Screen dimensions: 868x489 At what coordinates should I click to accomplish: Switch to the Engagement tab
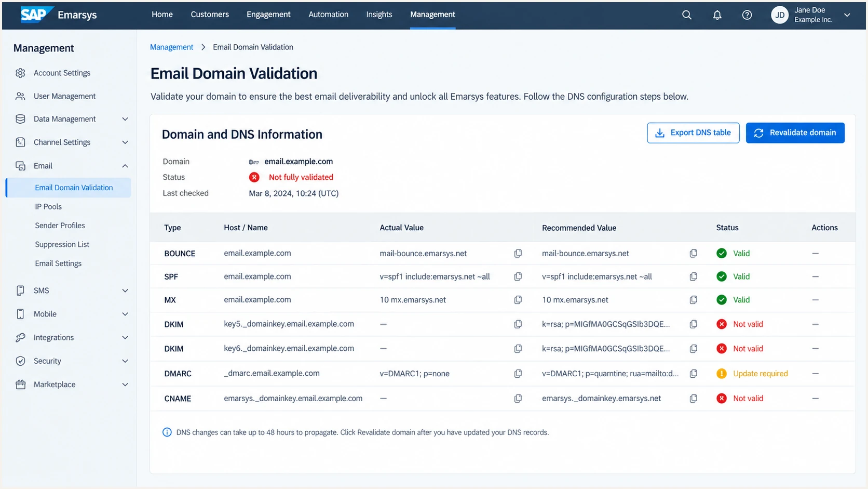268,15
